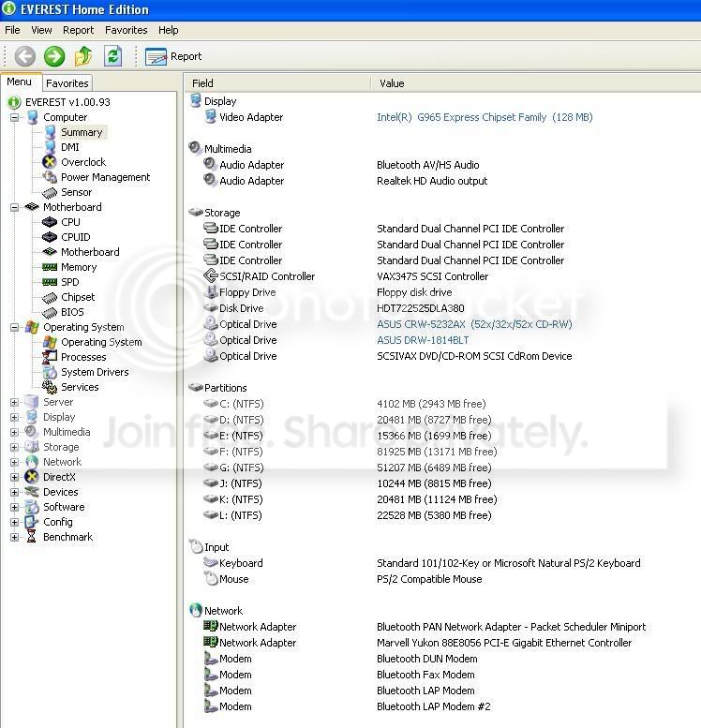Select the L: (NTFS) partition row
The width and height of the screenshot is (701, 728).
349,515
